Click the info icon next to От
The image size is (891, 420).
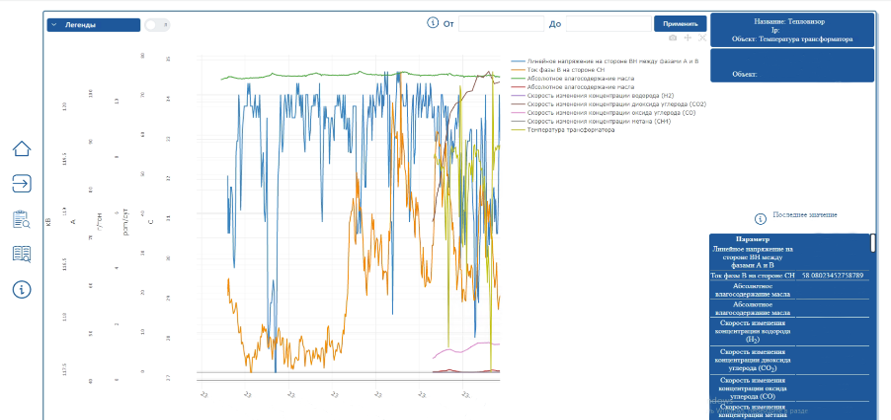tap(432, 23)
